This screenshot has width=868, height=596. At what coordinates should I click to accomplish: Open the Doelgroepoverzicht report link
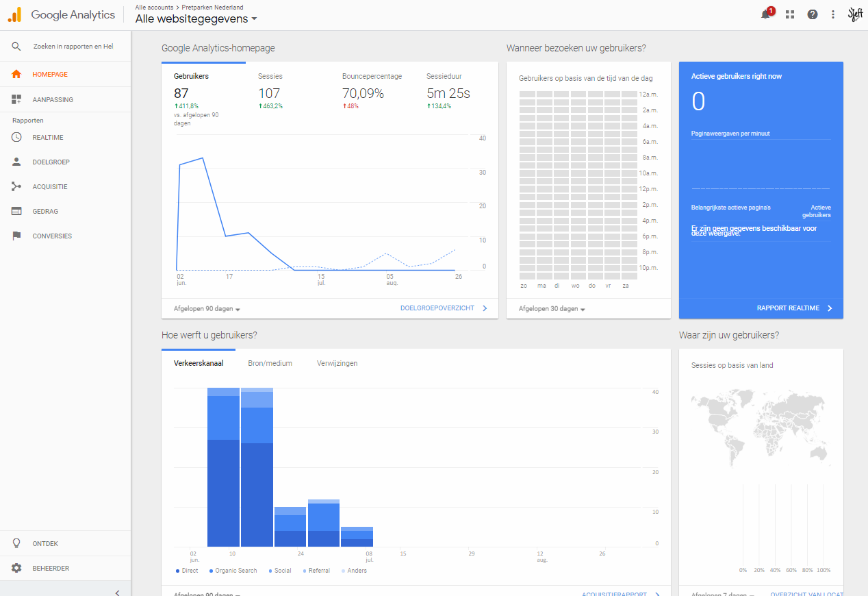point(444,308)
